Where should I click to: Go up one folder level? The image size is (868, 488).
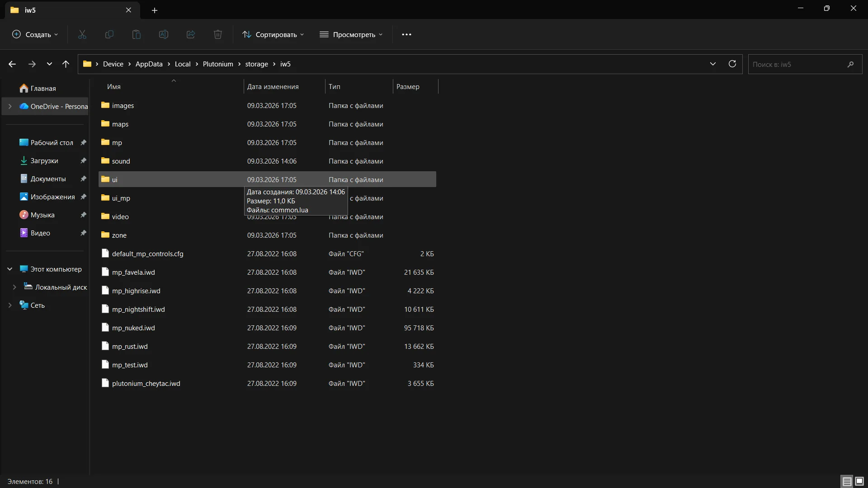point(66,64)
